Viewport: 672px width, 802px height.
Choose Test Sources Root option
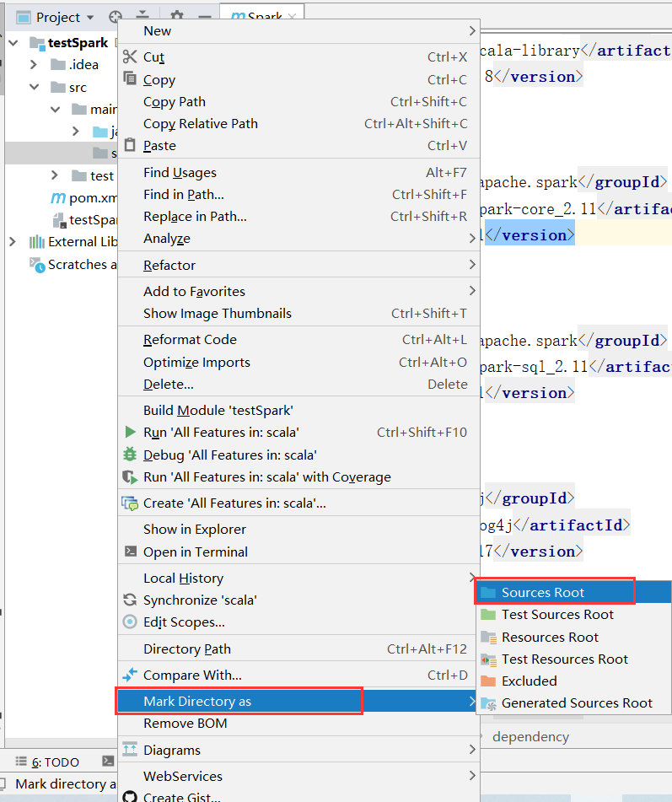pyautogui.click(x=574, y=614)
